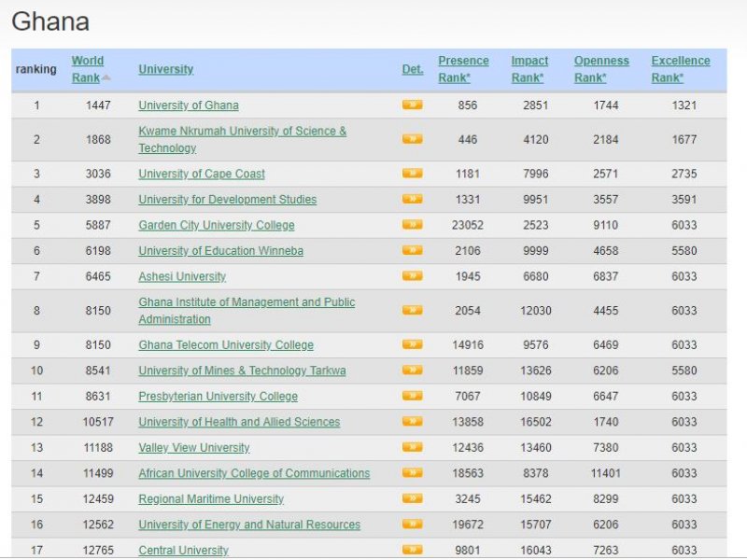Image resolution: width=747 pixels, height=560 pixels.
Task: Open Ghana Institute of Management and Public Administration link
Action: pos(247,311)
